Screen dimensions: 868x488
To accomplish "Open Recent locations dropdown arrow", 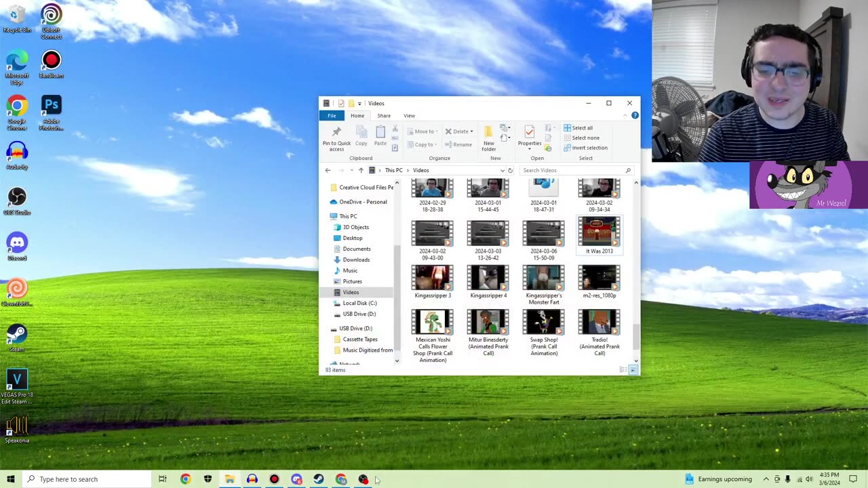I will pyautogui.click(x=351, y=171).
